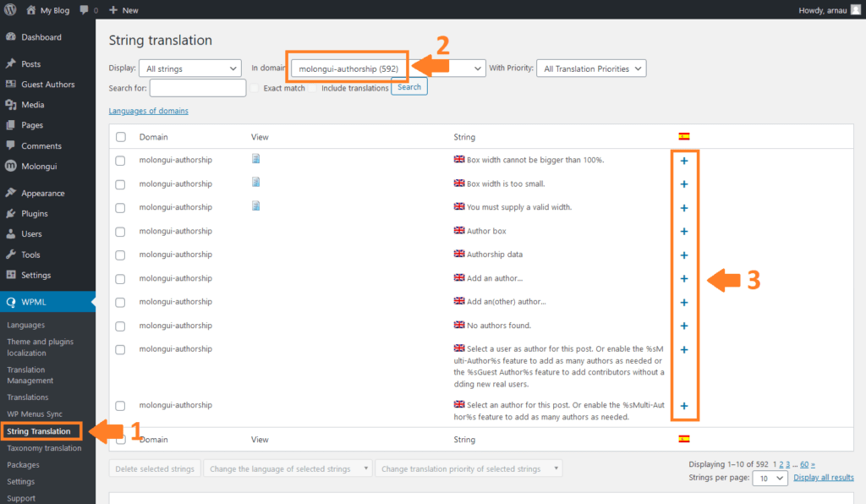Open 'Languages of domains' link
This screenshot has width=866, height=504.
(x=149, y=111)
